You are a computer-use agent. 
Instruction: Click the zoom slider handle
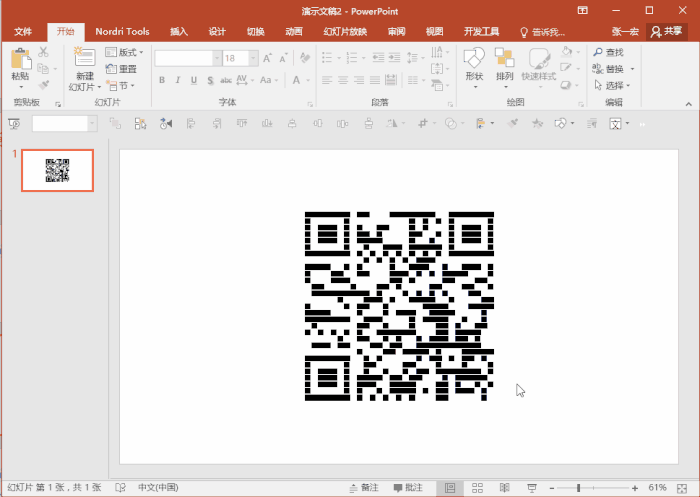579,488
